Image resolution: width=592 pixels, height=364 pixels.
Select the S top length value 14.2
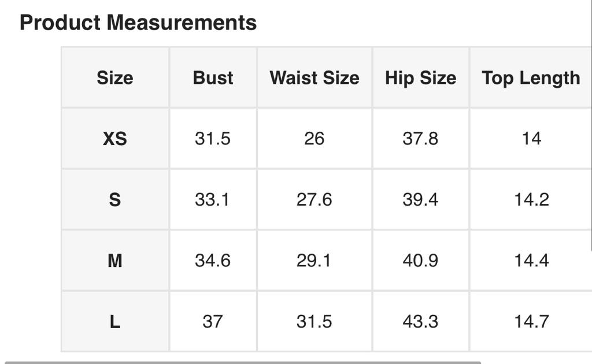531,200
